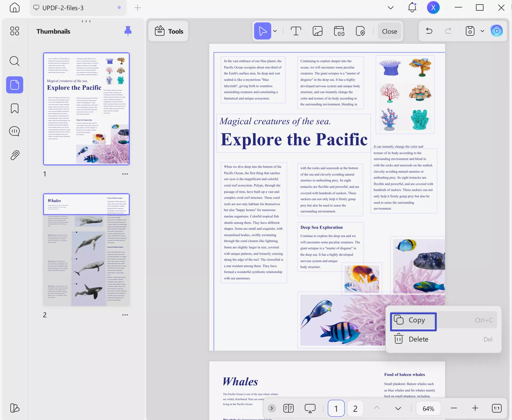512x420 pixels.
Task: Open the Comments panel
Action: [14, 131]
